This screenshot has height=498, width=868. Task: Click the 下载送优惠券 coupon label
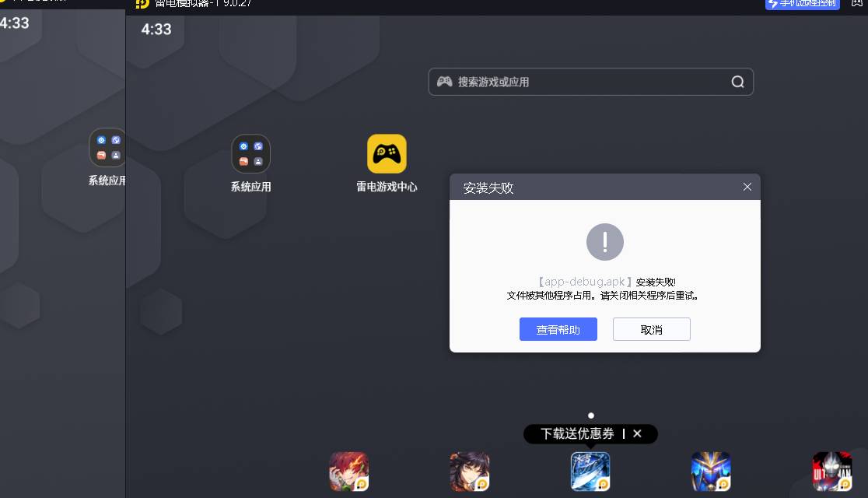(577, 433)
